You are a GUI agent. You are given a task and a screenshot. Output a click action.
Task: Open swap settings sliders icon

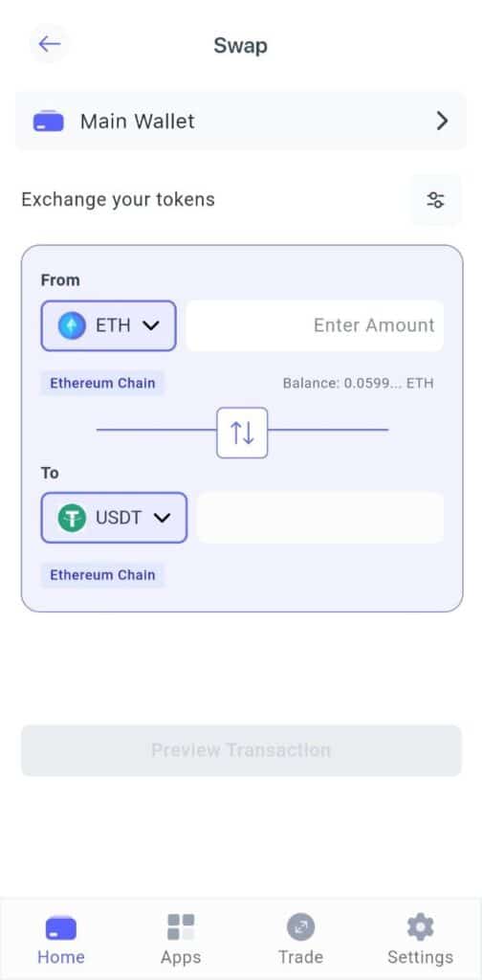tap(435, 200)
